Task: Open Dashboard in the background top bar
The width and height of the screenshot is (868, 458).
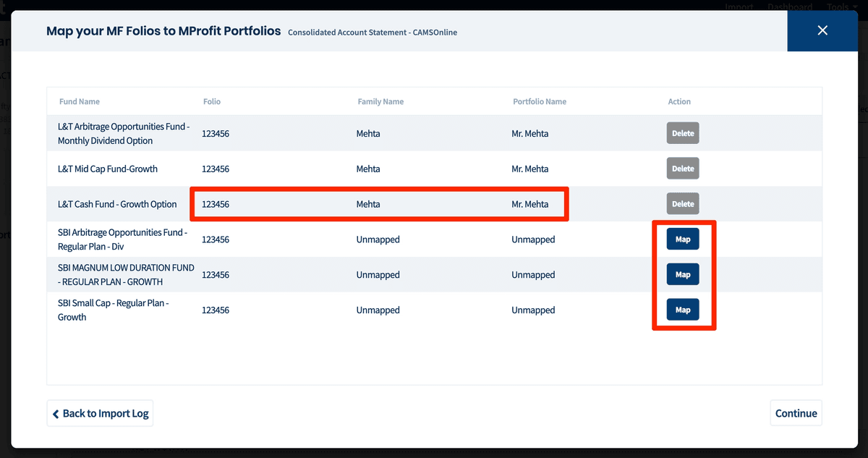Action: (790, 7)
